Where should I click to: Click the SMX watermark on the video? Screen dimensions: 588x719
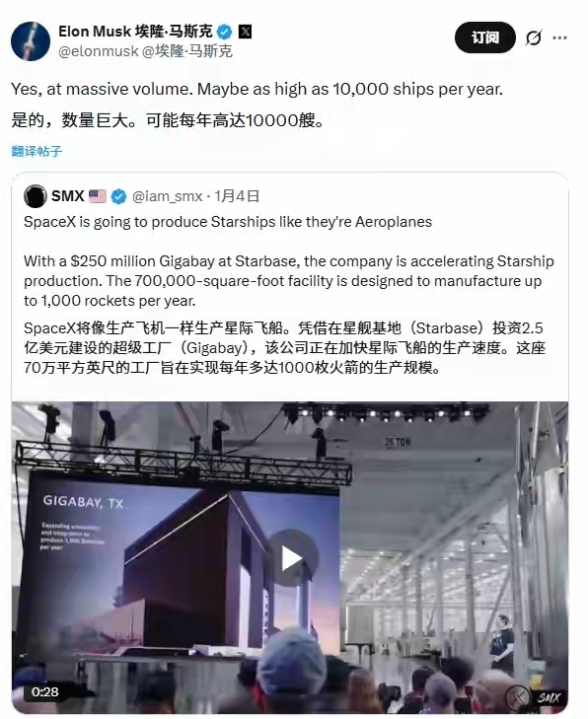[x=549, y=697]
